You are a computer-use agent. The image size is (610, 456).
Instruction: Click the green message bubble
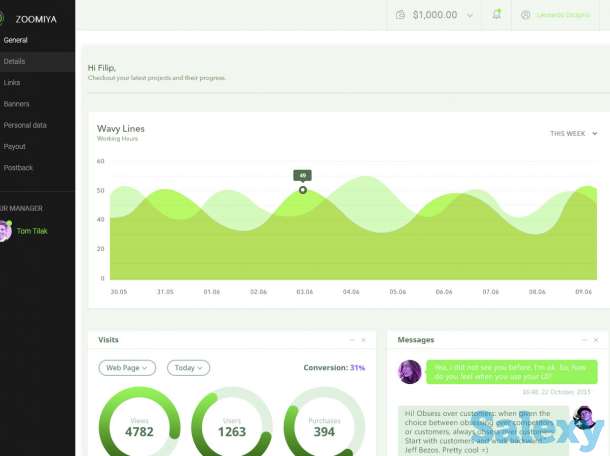512,372
